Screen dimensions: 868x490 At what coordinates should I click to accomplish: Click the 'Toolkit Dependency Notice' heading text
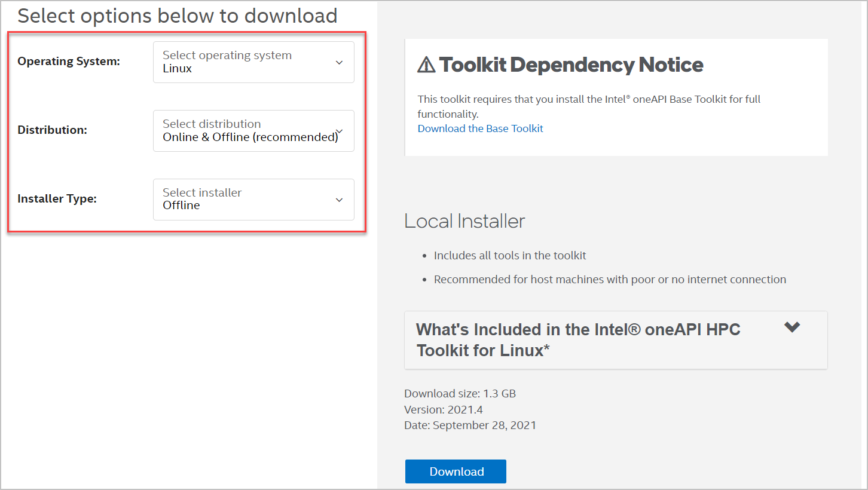click(x=571, y=65)
